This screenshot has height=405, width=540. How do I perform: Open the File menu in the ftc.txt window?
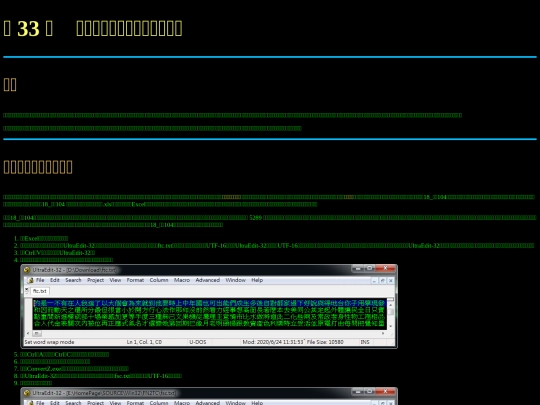40,280
